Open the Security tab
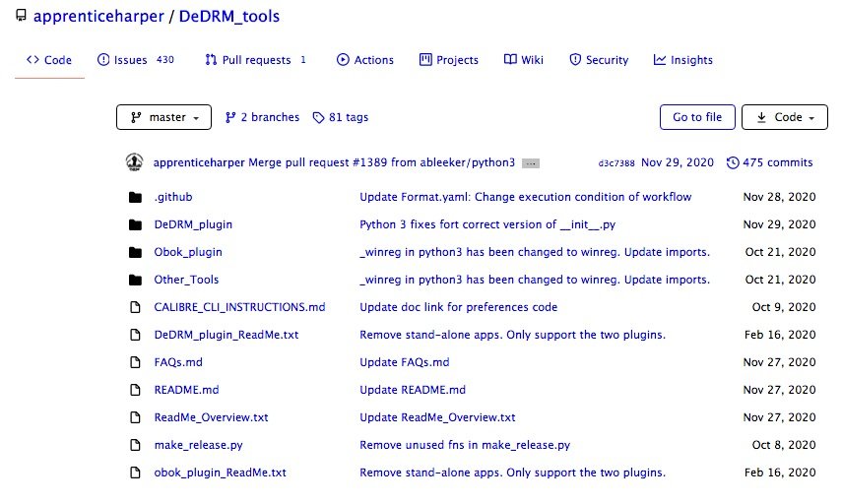Image resolution: width=842 pixels, height=504 pixels. [x=599, y=60]
